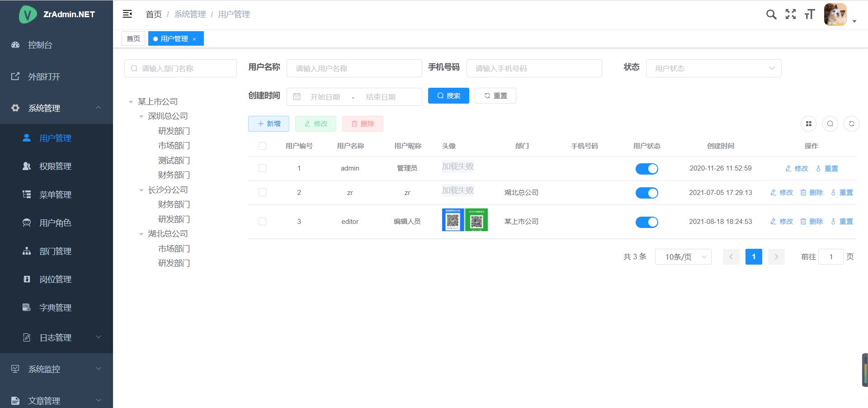Toggle status switch for user editor
Screen dimensions: 868x408
[x=646, y=222]
